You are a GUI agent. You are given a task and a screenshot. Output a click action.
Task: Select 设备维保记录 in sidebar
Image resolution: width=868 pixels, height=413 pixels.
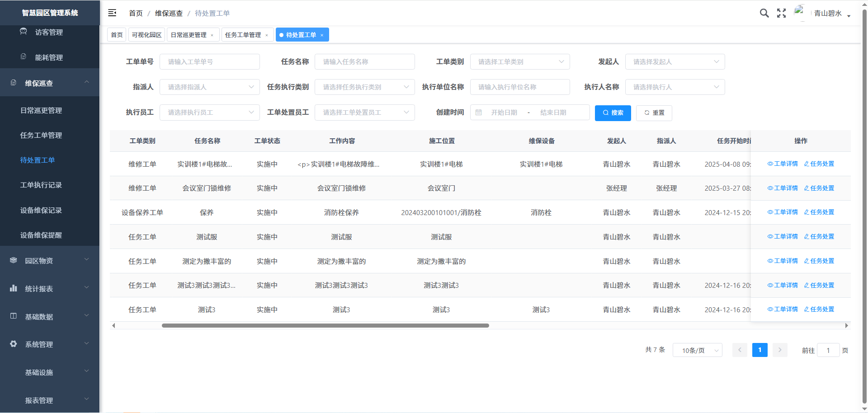point(41,210)
